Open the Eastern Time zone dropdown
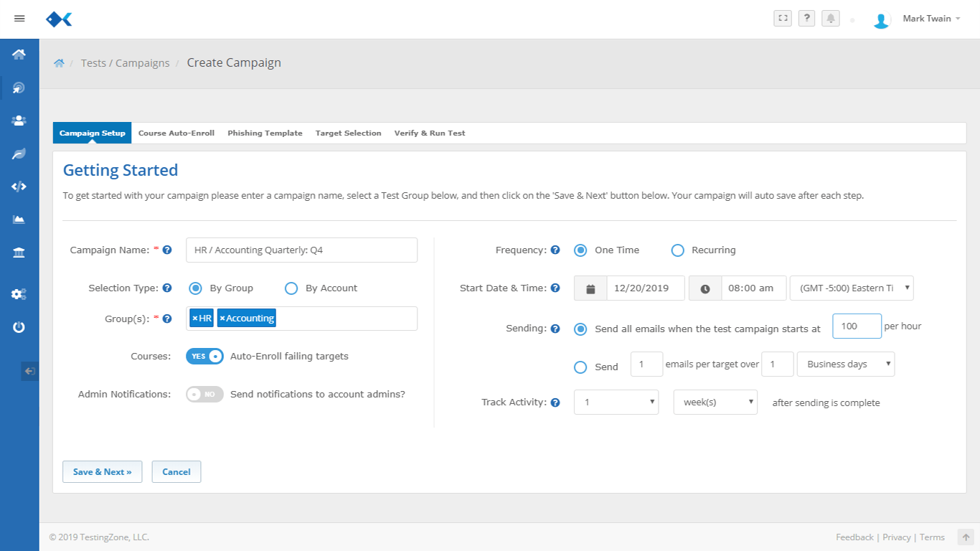Viewport: 980px width, 551px height. click(x=852, y=288)
